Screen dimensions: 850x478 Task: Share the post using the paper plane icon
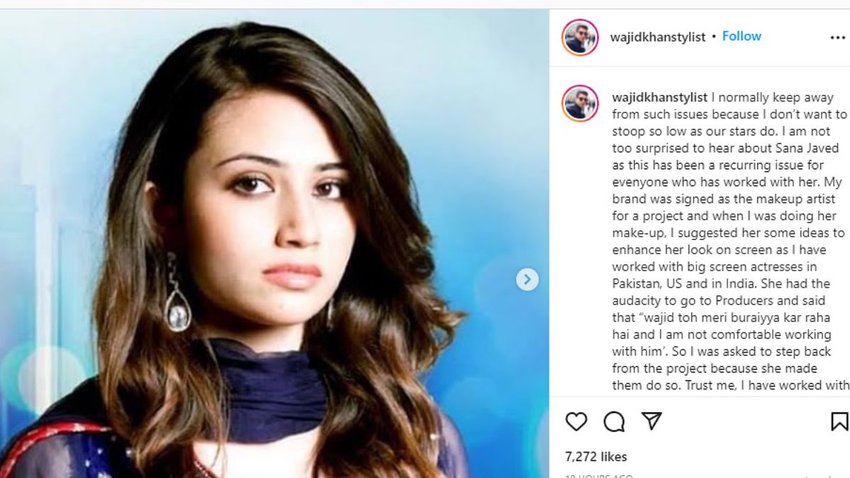(651, 421)
